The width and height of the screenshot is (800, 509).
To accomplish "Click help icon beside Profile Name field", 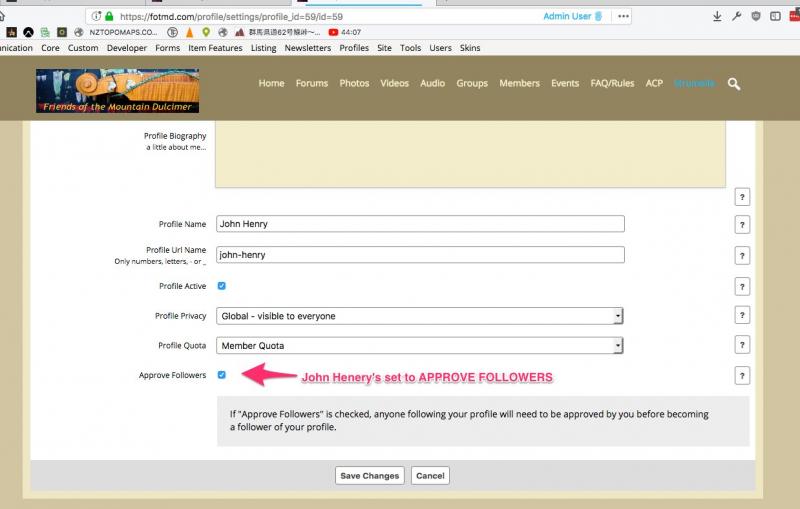I will [x=742, y=225].
